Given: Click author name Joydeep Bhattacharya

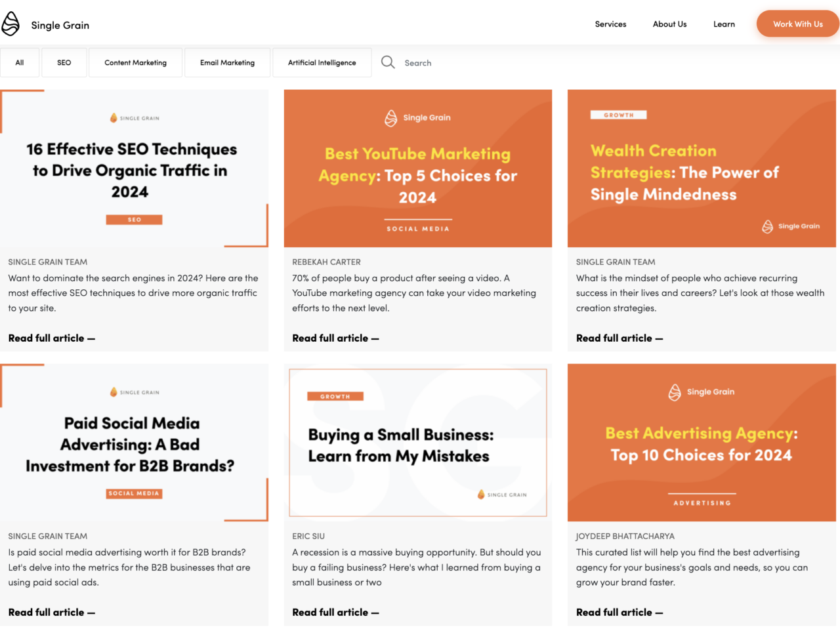Looking at the screenshot, I should tap(625, 536).
